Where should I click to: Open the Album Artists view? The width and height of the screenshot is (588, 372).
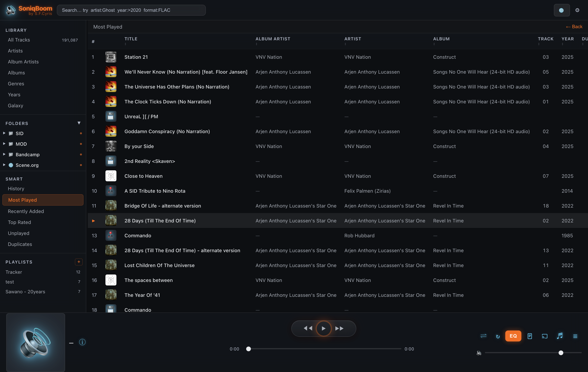(x=43, y=62)
